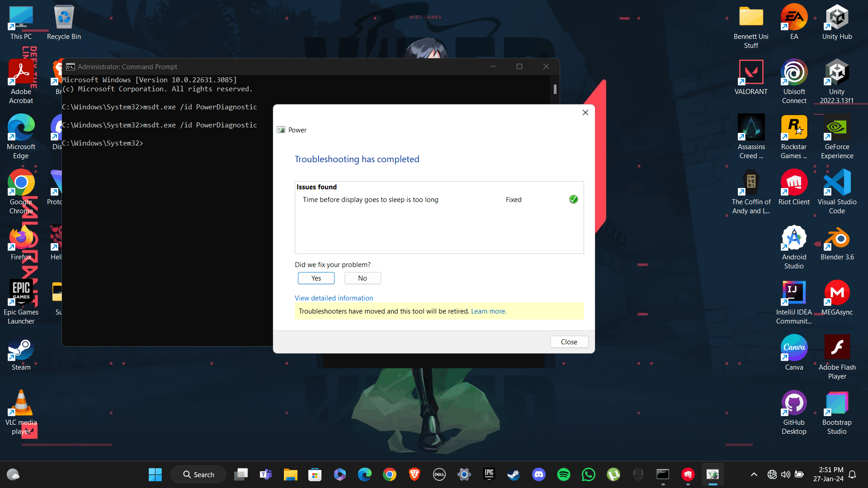Click the Command Prompt scrollbar thumb
868x488 pixels.
tap(555, 89)
